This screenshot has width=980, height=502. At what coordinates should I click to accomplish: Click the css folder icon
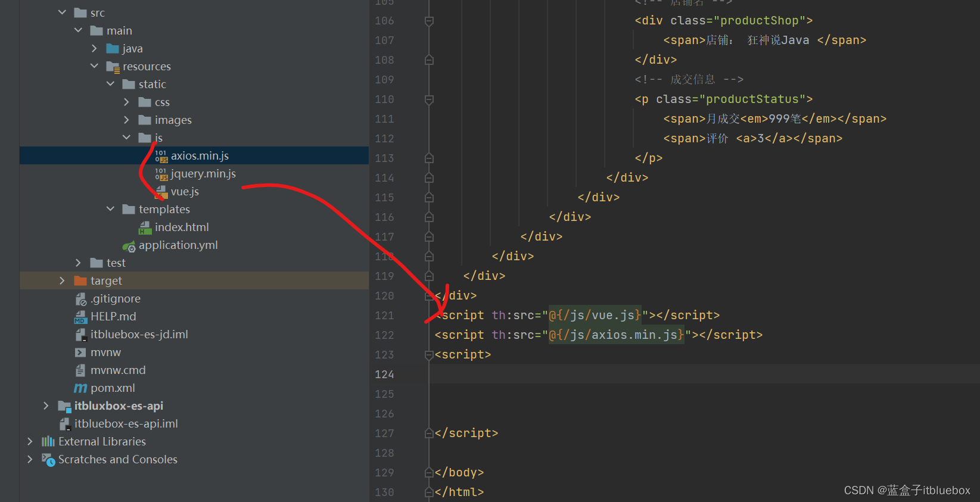tap(145, 102)
